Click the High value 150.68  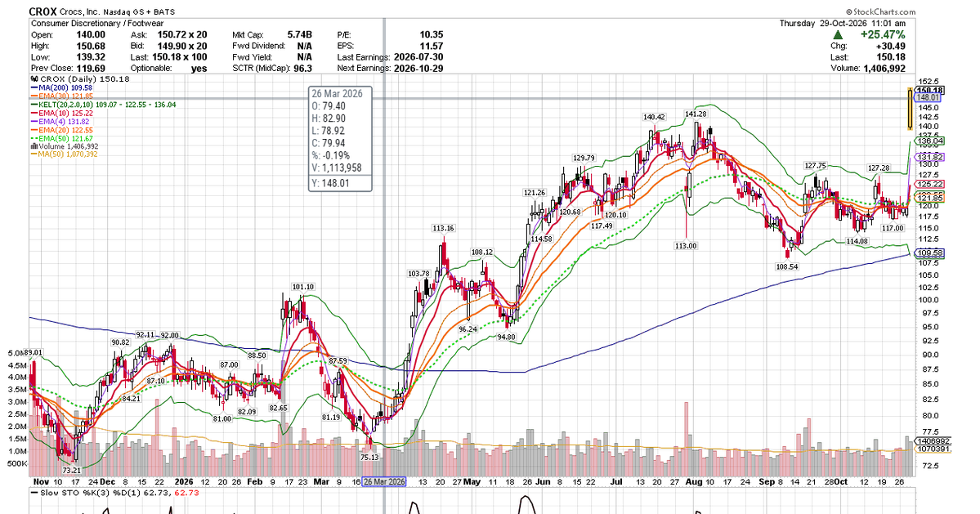[x=91, y=47]
